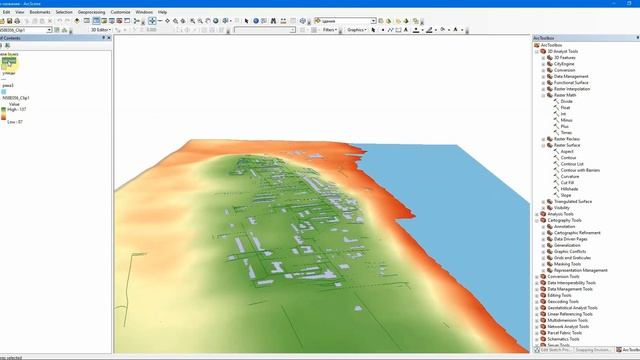Click the Cut Fill tool

(x=567, y=182)
